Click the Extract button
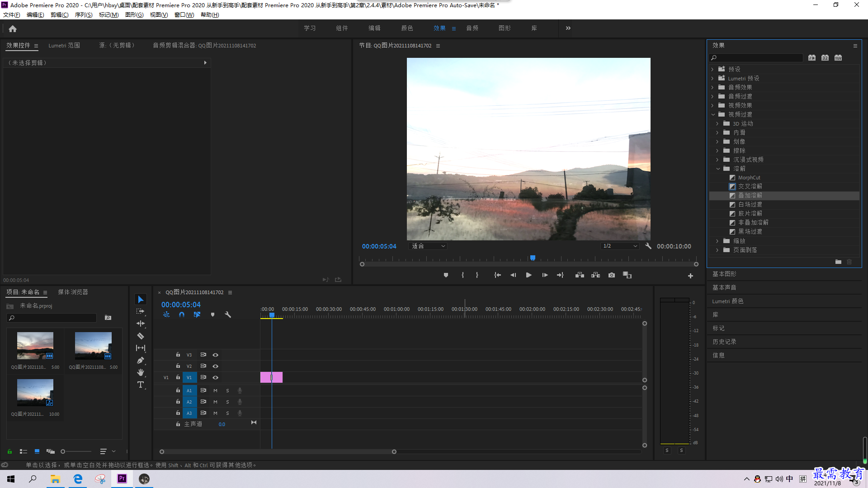 pos(595,275)
